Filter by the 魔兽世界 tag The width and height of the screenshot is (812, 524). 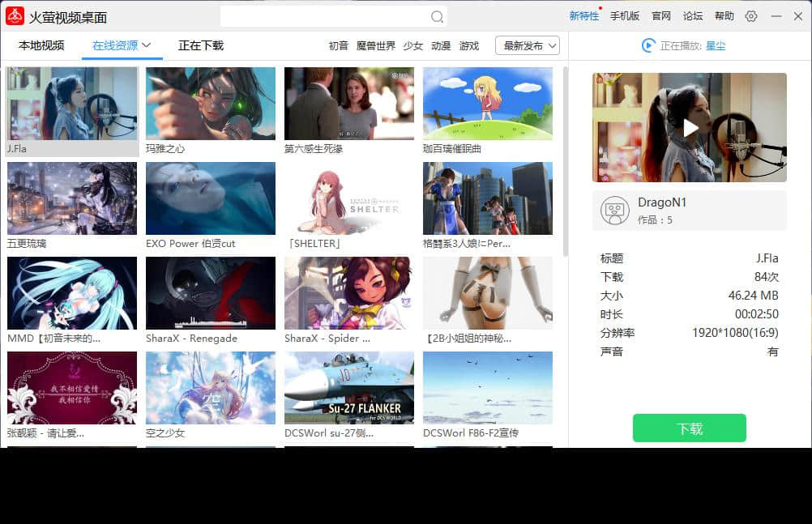376,45
